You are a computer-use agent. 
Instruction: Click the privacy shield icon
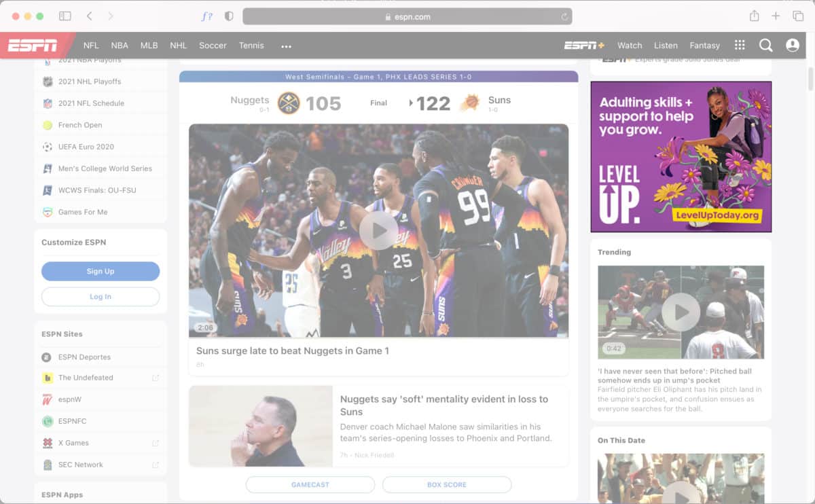[229, 16]
